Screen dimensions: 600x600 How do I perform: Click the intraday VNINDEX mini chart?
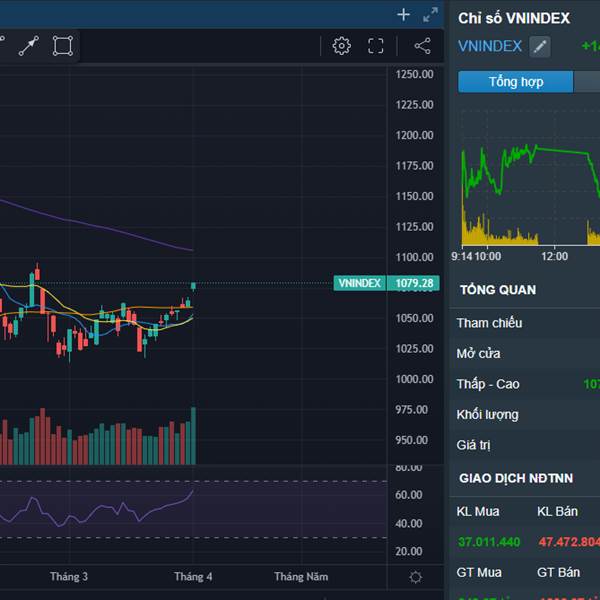530,178
